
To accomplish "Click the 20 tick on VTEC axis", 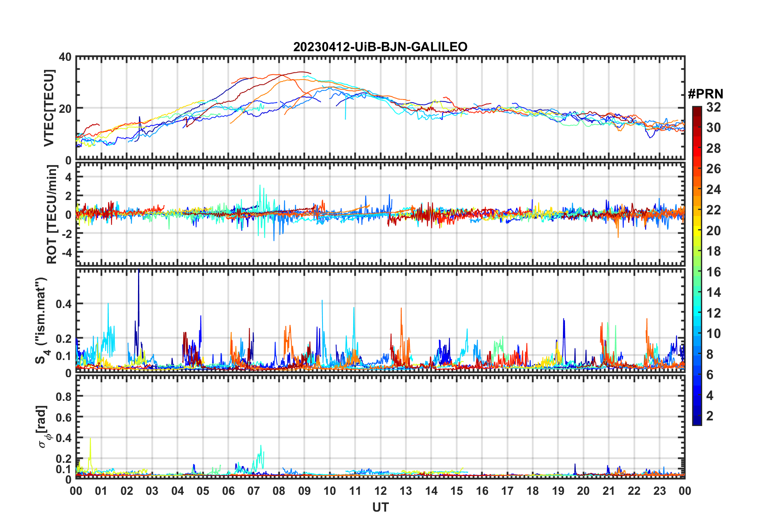I will click(x=65, y=108).
